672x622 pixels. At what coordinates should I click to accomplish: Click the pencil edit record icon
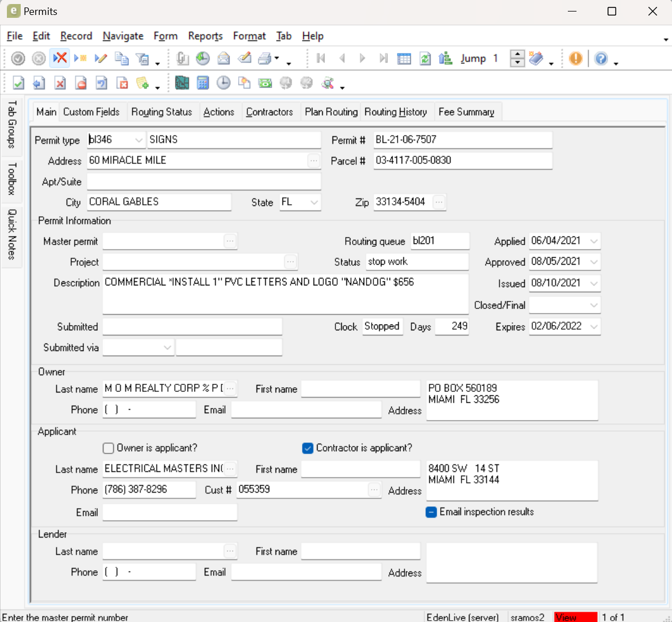pos(101,58)
